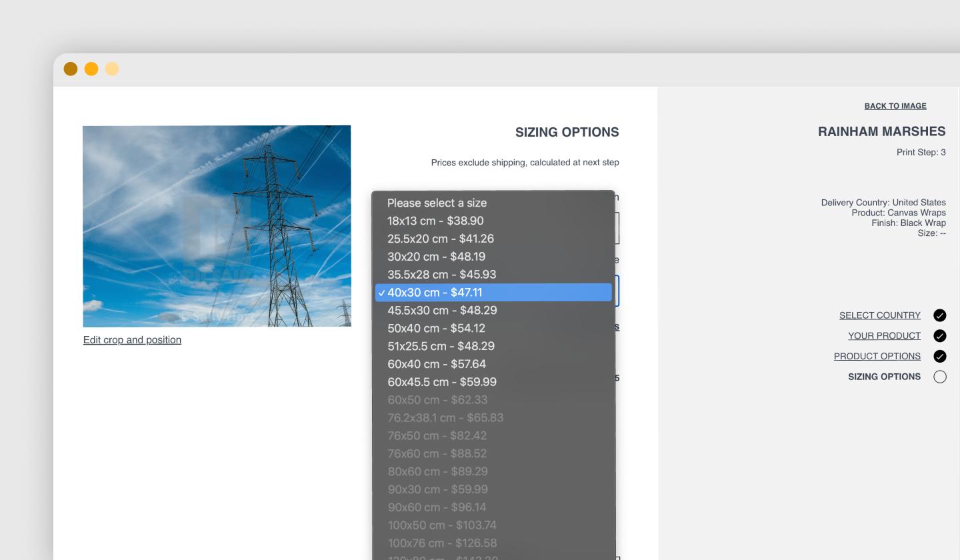Click the Back to Image link
The image size is (960, 560).
tap(895, 106)
